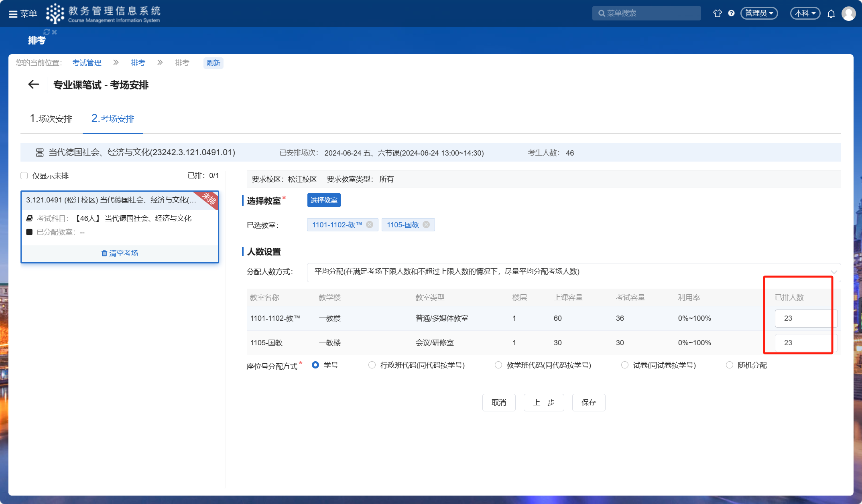Click the shirt theme icon
This screenshot has width=862, height=504.
pos(717,13)
